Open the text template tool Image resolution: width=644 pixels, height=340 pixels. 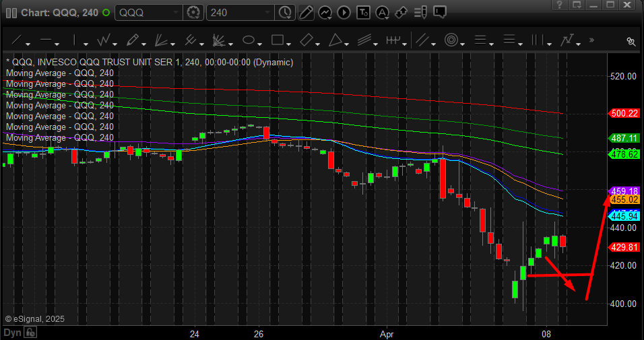pos(363,12)
